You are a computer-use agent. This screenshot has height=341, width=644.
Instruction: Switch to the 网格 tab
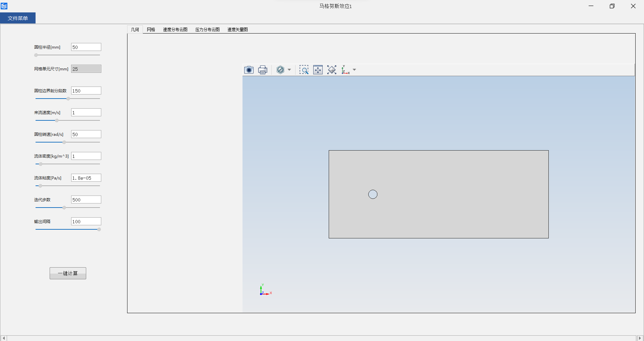click(151, 30)
